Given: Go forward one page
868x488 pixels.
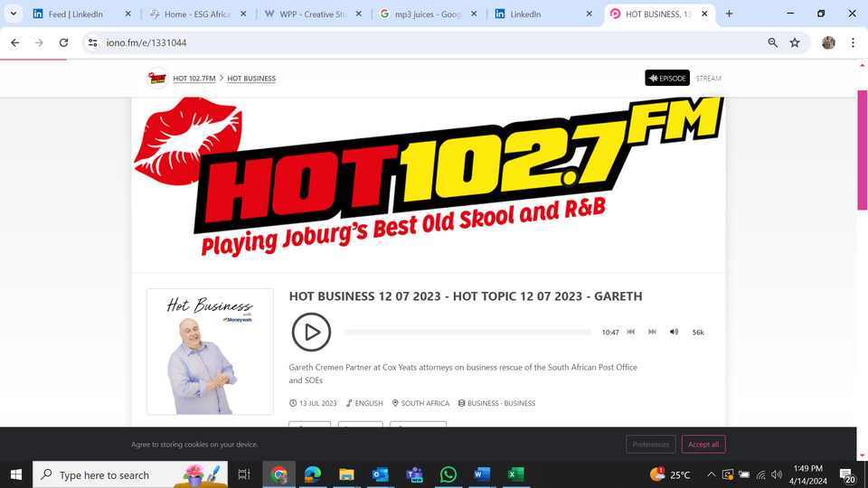Looking at the screenshot, I should [x=39, y=42].
